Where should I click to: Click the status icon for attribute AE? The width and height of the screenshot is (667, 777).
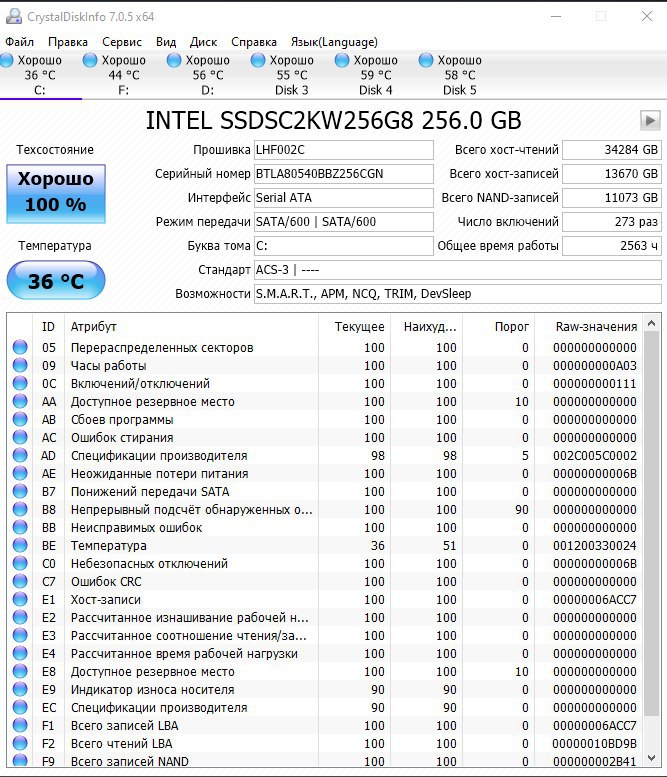click(20, 473)
